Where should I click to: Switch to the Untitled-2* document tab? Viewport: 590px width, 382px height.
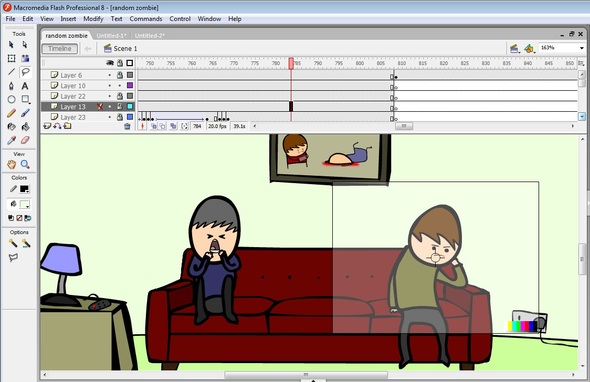(x=149, y=36)
